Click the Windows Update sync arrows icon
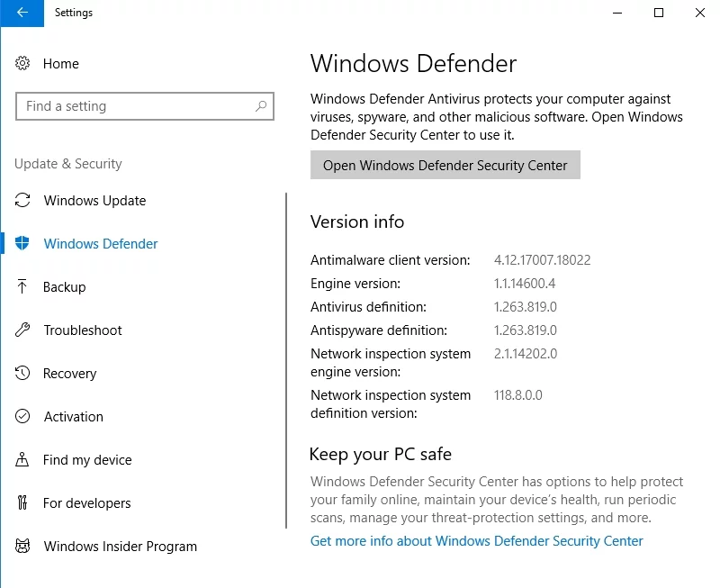 [x=23, y=201]
